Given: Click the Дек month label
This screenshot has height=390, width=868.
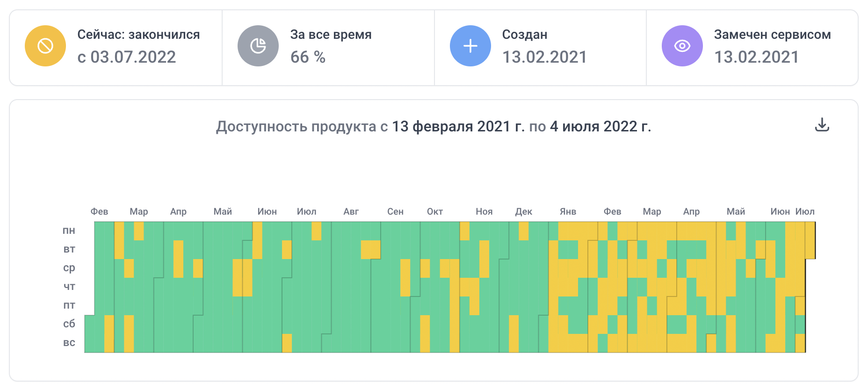Looking at the screenshot, I should [523, 211].
